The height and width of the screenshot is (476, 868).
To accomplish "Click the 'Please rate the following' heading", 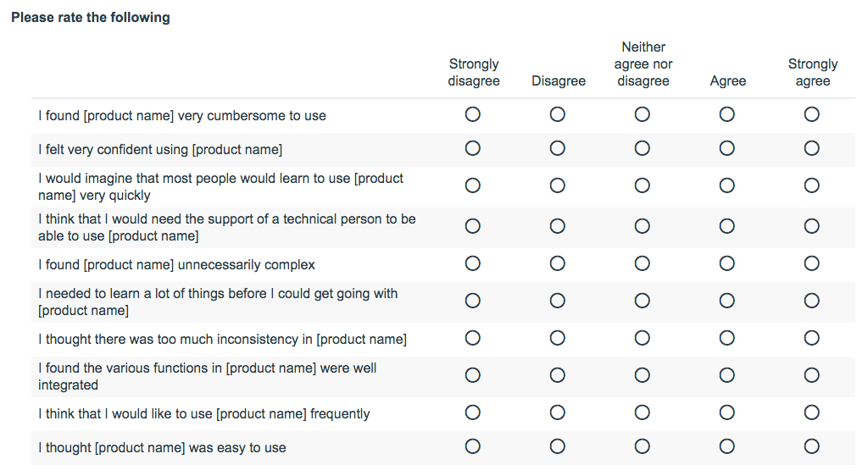I will (x=91, y=18).
